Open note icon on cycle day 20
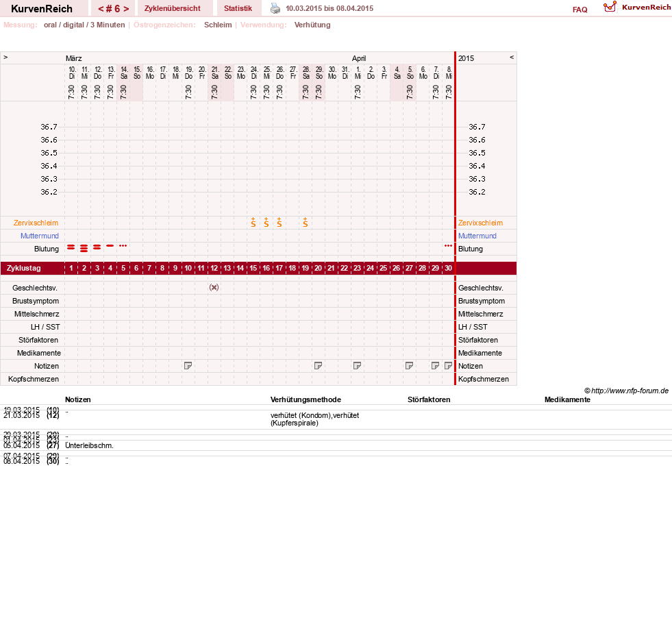 [x=318, y=366]
